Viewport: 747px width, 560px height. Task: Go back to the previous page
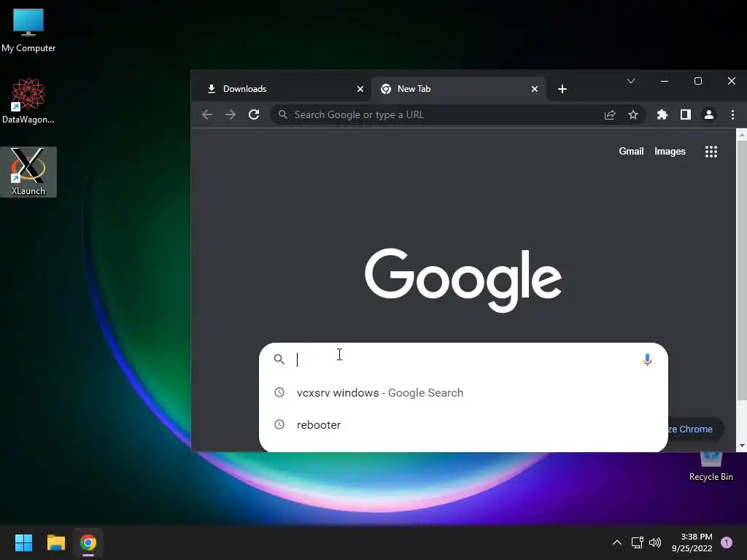click(206, 114)
